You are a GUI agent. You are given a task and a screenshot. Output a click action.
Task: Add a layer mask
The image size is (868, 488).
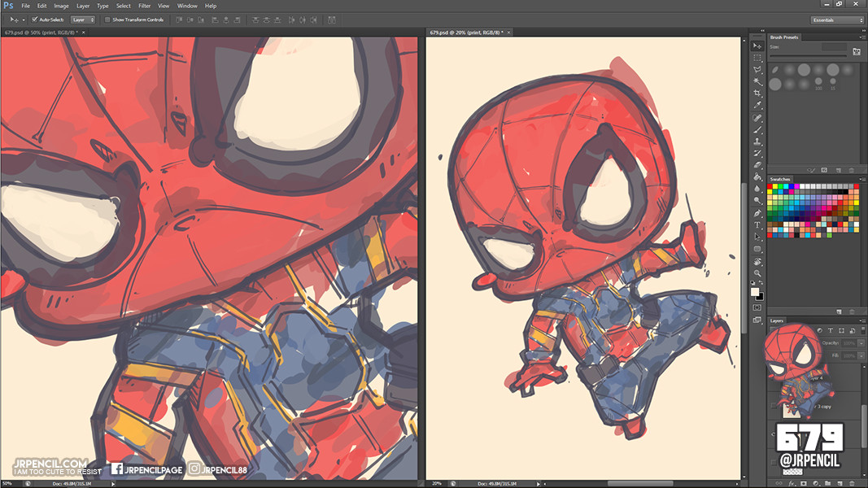(803, 484)
